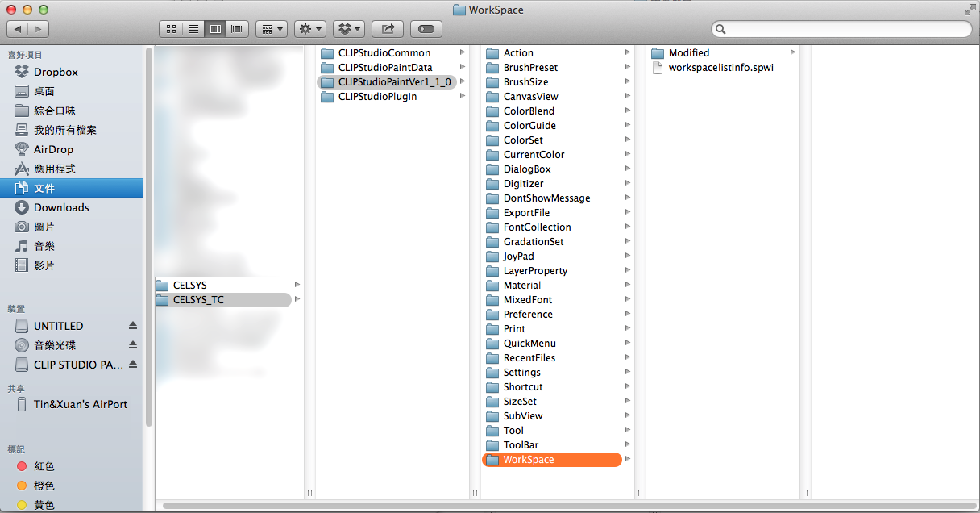Select AirDrop in the sidebar
Viewport: 980px width, 513px height.
coord(53,149)
